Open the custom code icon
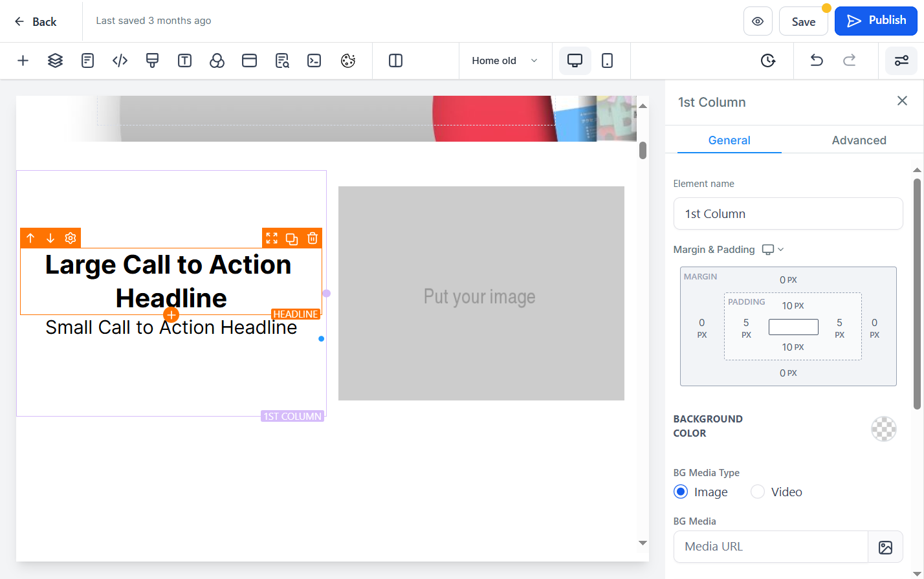The width and height of the screenshot is (924, 579). pos(120,61)
